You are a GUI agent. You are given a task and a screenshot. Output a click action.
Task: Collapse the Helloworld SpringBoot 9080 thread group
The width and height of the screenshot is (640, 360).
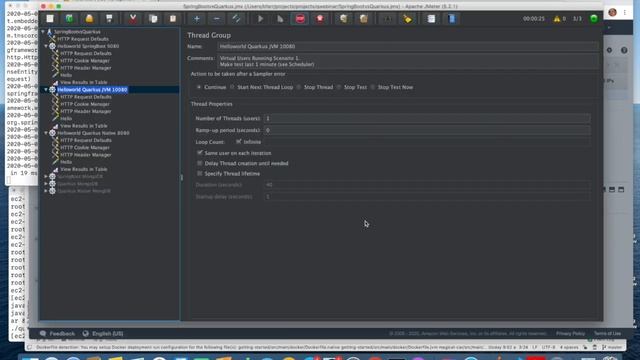(x=46, y=46)
